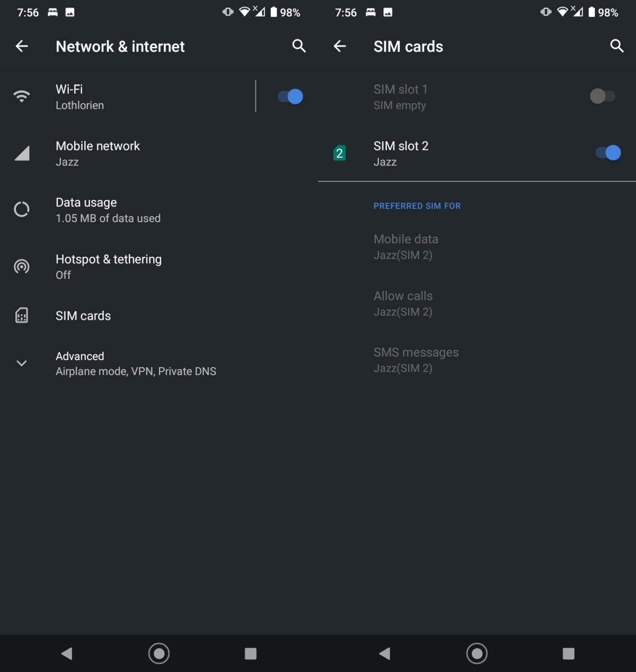The image size is (636, 672).
Task: Tap the Network & internet back arrow
Action: tap(22, 46)
